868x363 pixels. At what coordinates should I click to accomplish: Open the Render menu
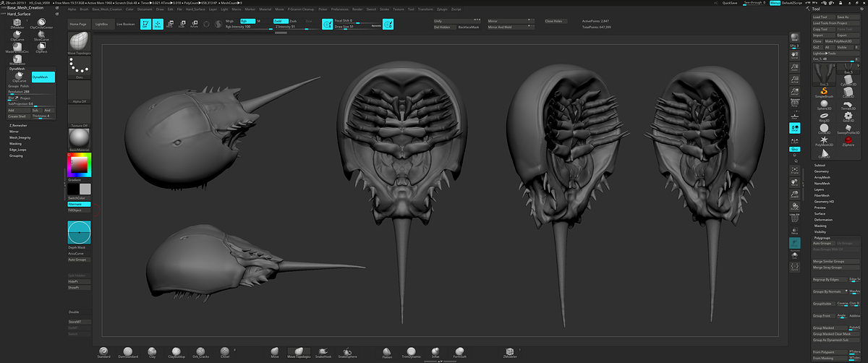357,9
